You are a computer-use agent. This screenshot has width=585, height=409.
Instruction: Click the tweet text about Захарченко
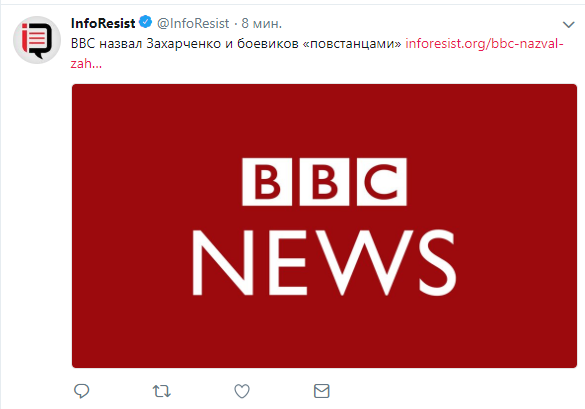point(236,44)
